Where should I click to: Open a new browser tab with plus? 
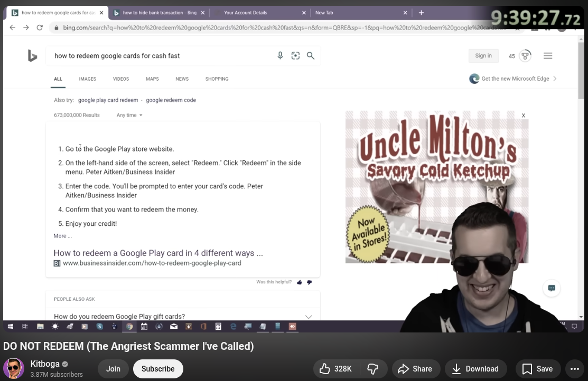pyautogui.click(x=421, y=13)
